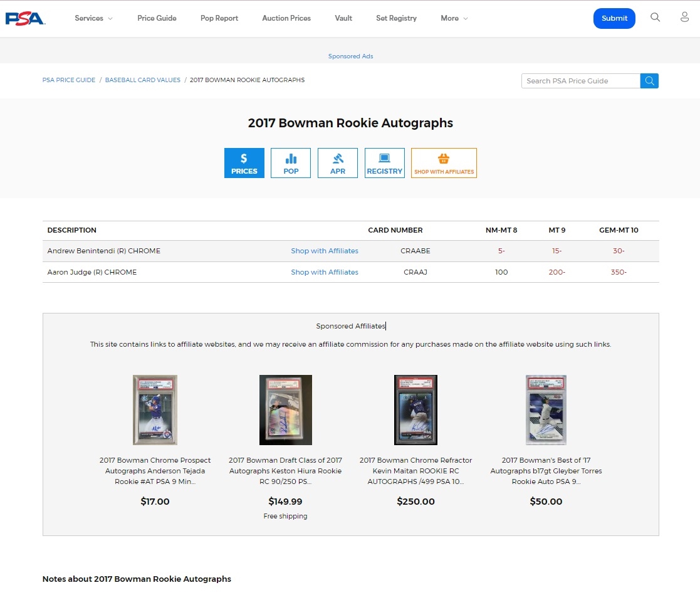Select the PRICES dollar icon tab
This screenshot has width=700, height=600.
(244, 163)
